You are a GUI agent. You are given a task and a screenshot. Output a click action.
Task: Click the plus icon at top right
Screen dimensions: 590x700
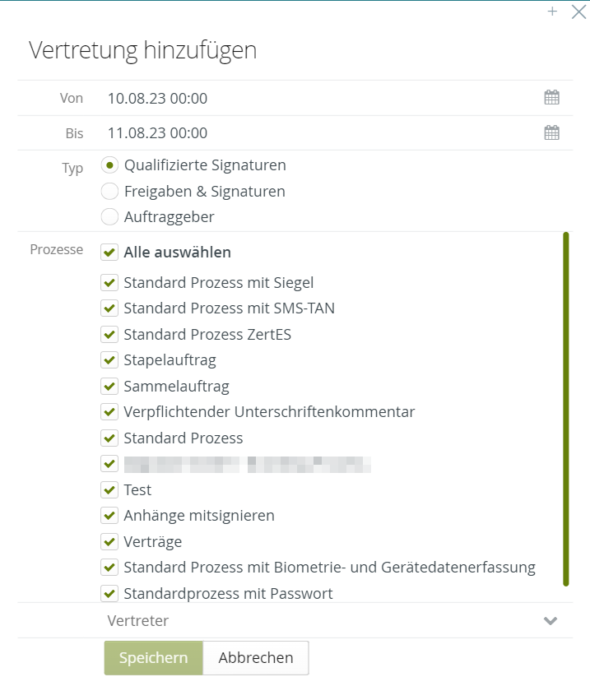click(x=552, y=12)
